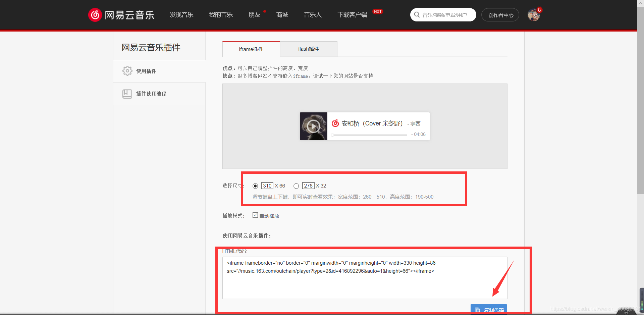
Task: Open the 音乐人 page
Action: click(x=313, y=15)
